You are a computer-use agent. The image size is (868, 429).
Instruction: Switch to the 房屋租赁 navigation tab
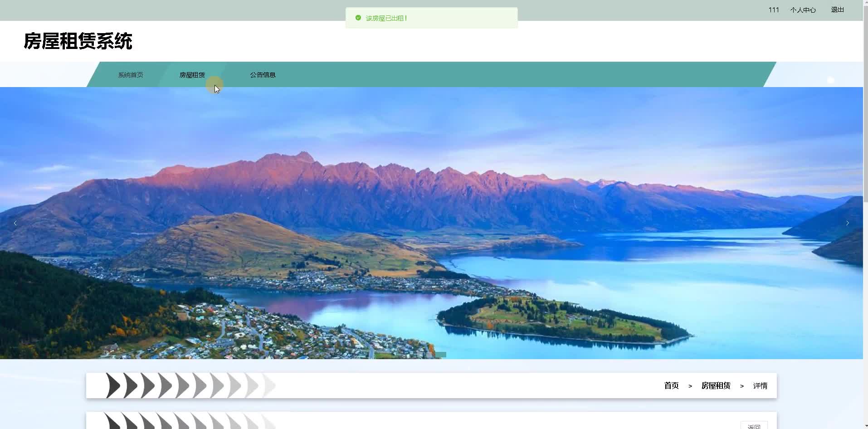[x=192, y=75]
